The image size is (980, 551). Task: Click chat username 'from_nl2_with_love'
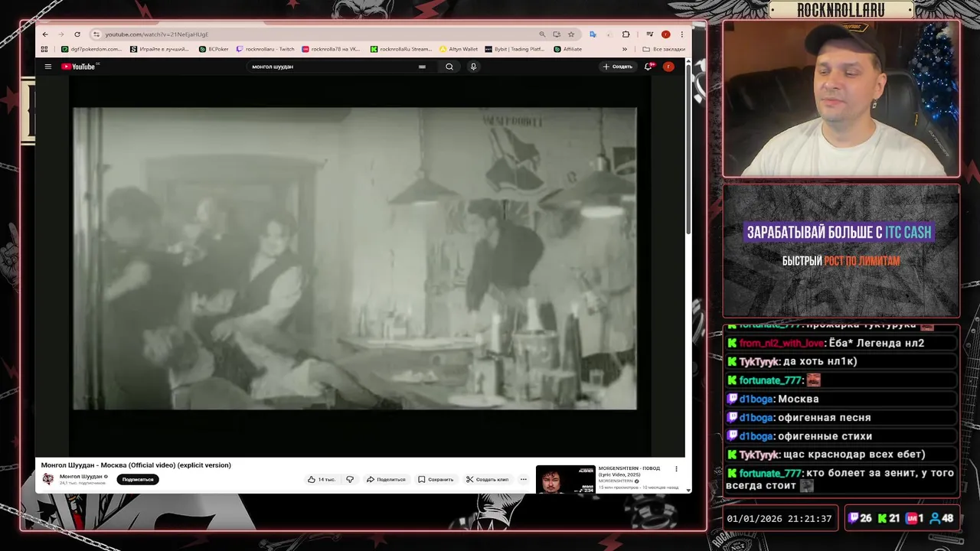point(782,343)
